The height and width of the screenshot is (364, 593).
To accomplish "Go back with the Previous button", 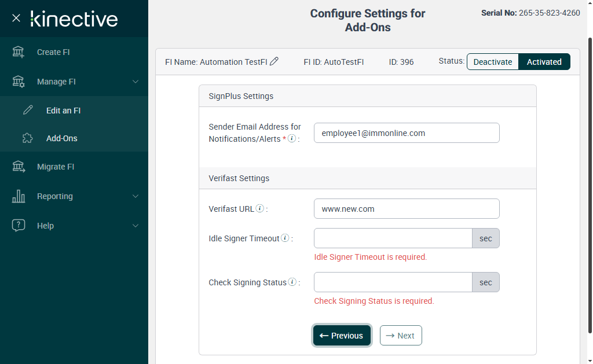I will tap(342, 336).
